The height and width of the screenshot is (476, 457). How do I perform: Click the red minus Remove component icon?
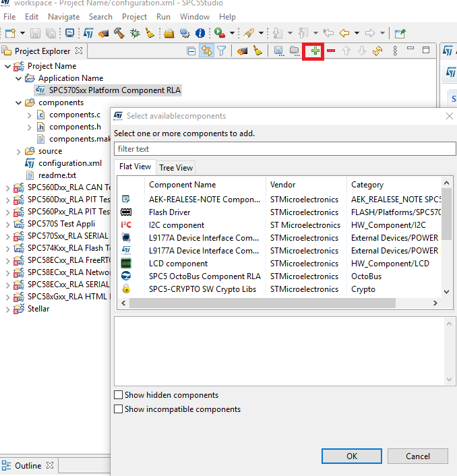[x=331, y=51]
